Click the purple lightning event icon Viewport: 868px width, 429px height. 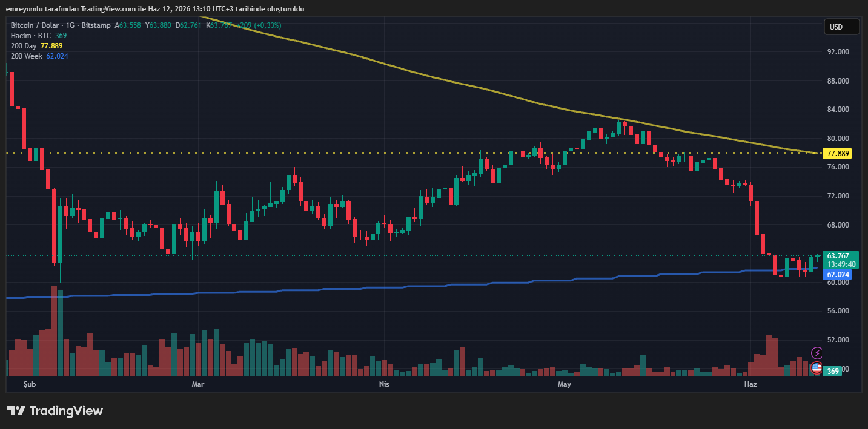(x=817, y=353)
